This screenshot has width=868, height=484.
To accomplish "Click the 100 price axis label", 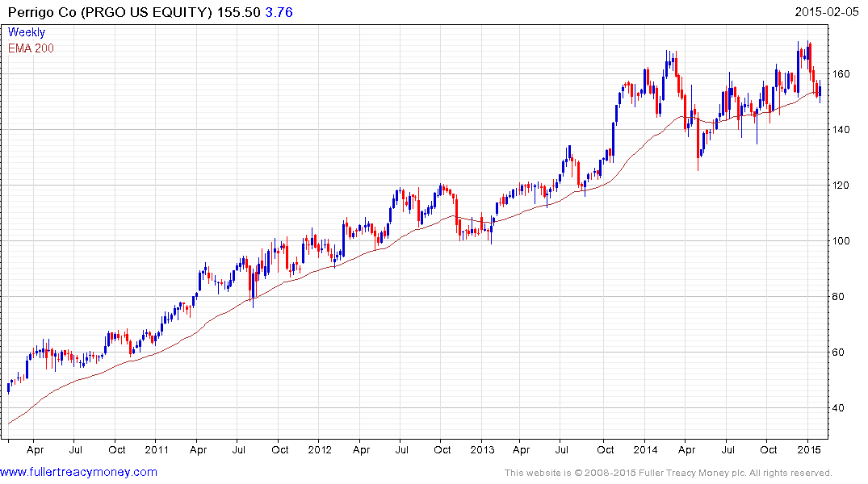I will [x=841, y=240].
